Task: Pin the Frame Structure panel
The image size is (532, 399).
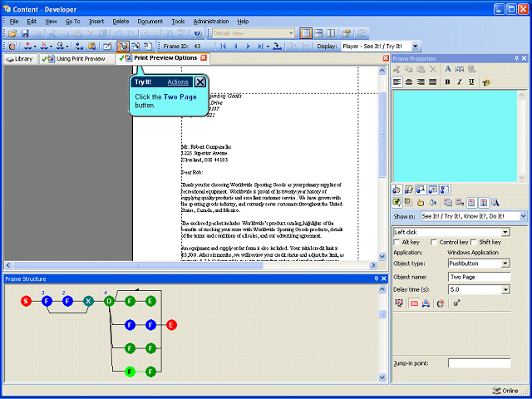Action: 377,278
